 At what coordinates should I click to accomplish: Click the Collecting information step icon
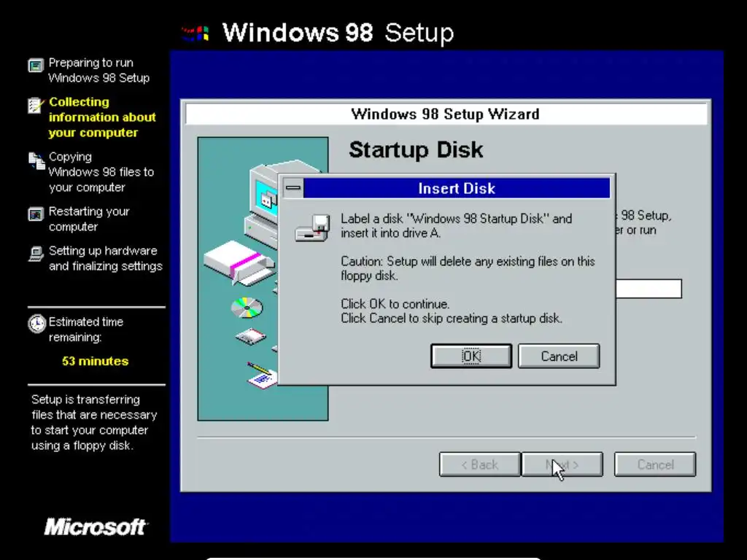coord(35,105)
